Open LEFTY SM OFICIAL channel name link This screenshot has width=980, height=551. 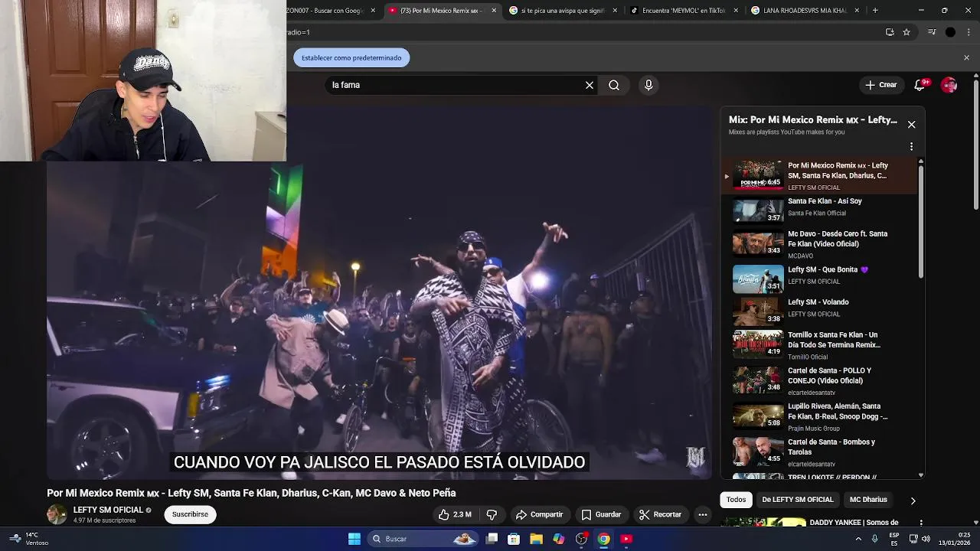point(108,510)
